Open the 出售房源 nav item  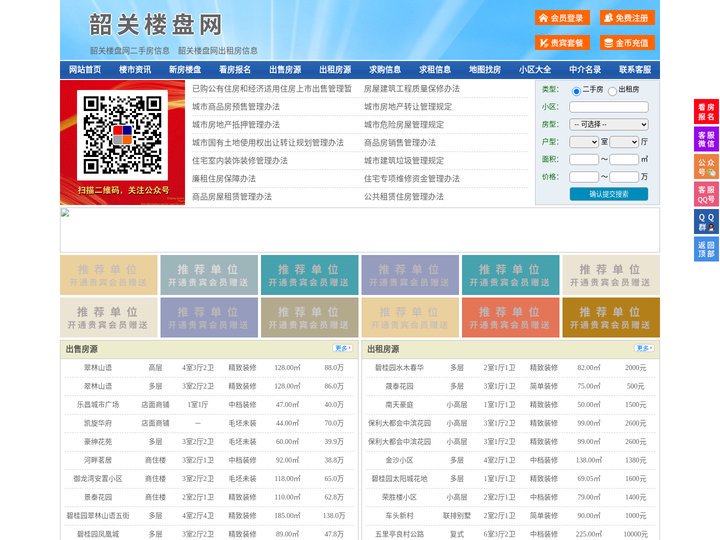(285, 70)
